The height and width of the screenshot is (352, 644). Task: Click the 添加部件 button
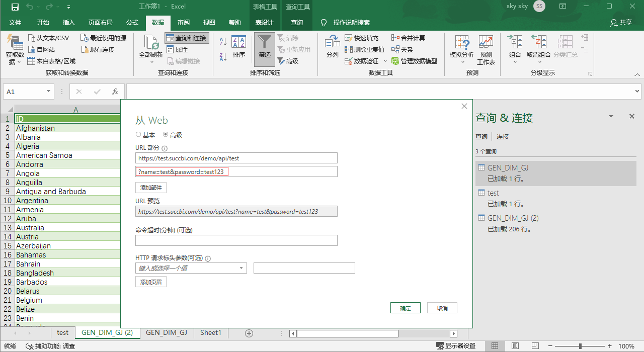150,186
